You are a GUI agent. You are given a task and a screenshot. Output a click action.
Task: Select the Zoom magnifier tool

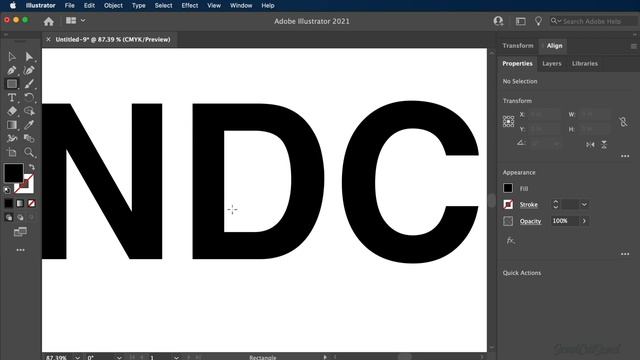[x=29, y=153]
